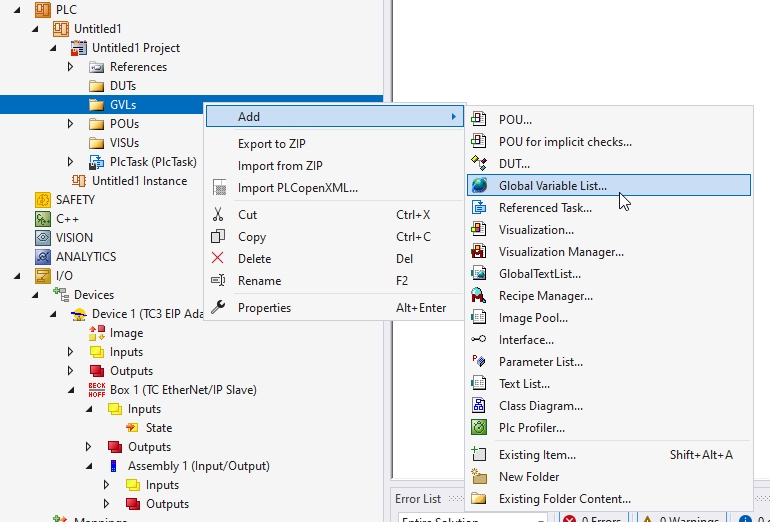Click the New Folder icon
The width and height of the screenshot is (770, 522).
(479, 476)
